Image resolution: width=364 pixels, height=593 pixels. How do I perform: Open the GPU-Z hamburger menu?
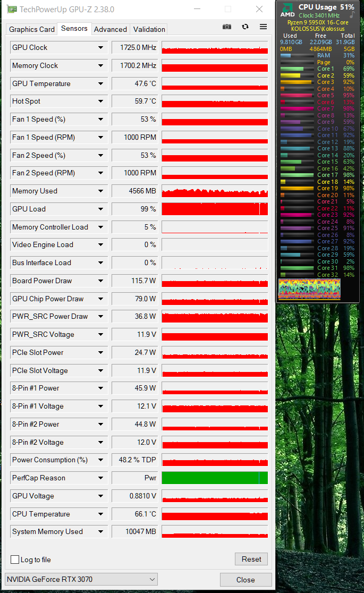[264, 27]
